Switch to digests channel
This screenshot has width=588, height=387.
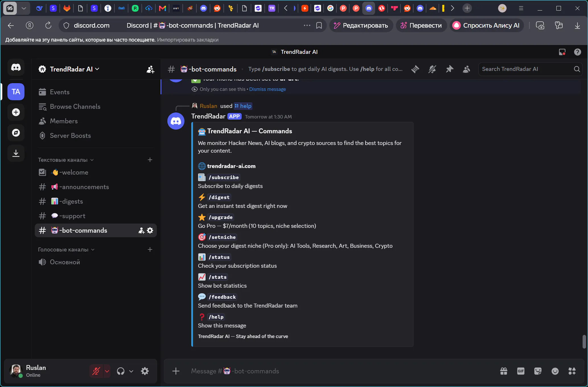[x=96, y=201]
